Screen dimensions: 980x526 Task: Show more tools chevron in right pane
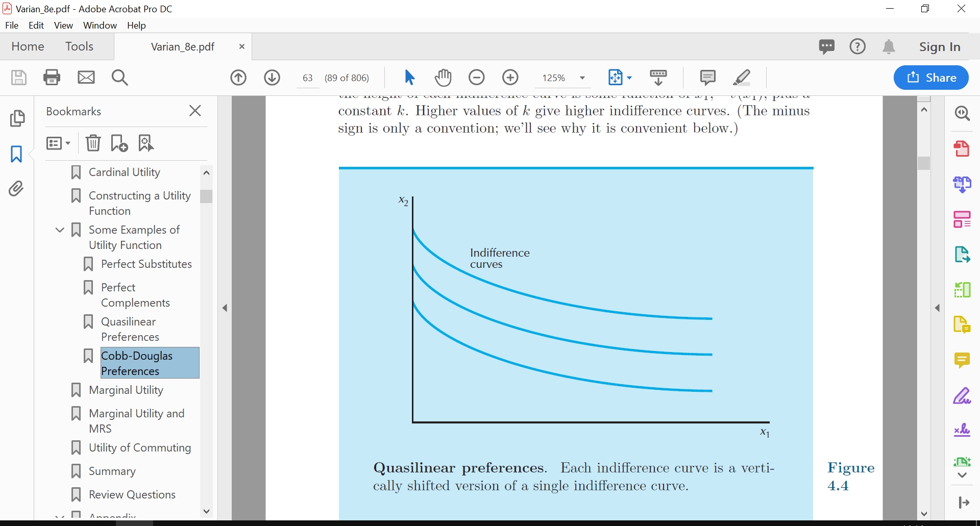(962, 475)
